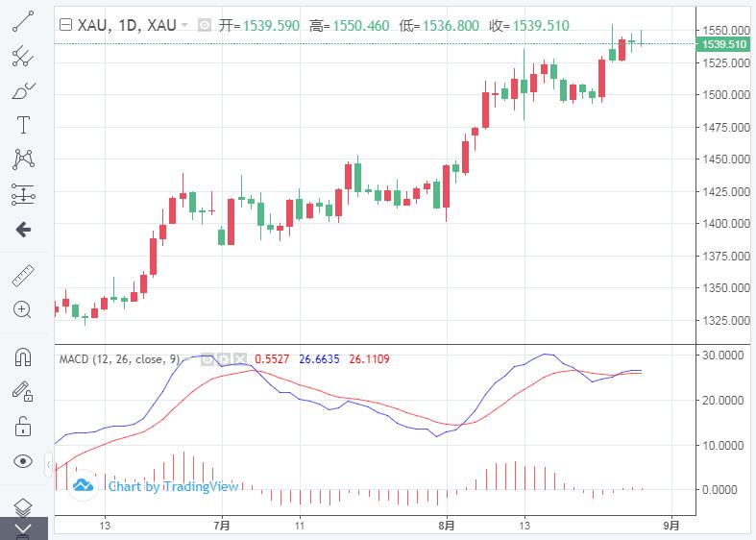
Task: Click the current price label 1539.510
Action: pyautogui.click(x=723, y=44)
